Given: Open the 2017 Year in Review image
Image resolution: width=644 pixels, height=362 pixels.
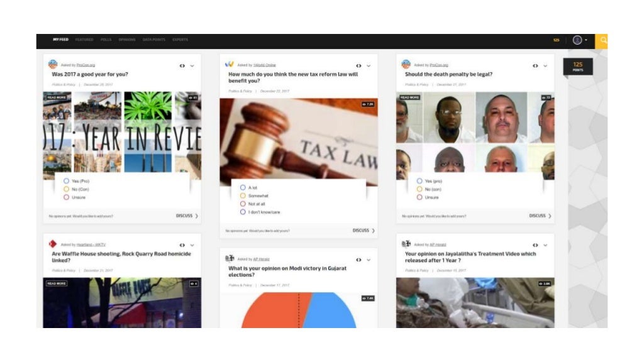Looking at the screenshot, I should [x=123, y=136].
